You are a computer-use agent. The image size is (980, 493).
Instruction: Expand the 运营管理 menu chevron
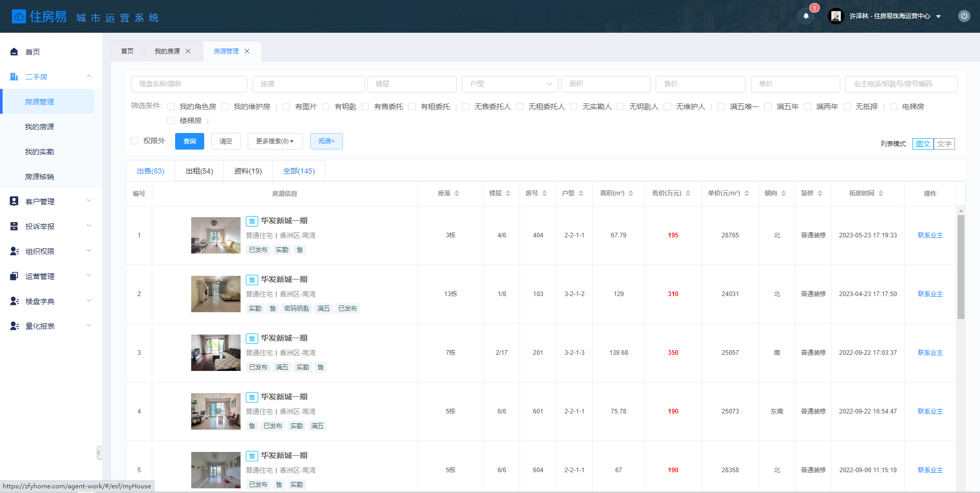[x=89, y=275]
